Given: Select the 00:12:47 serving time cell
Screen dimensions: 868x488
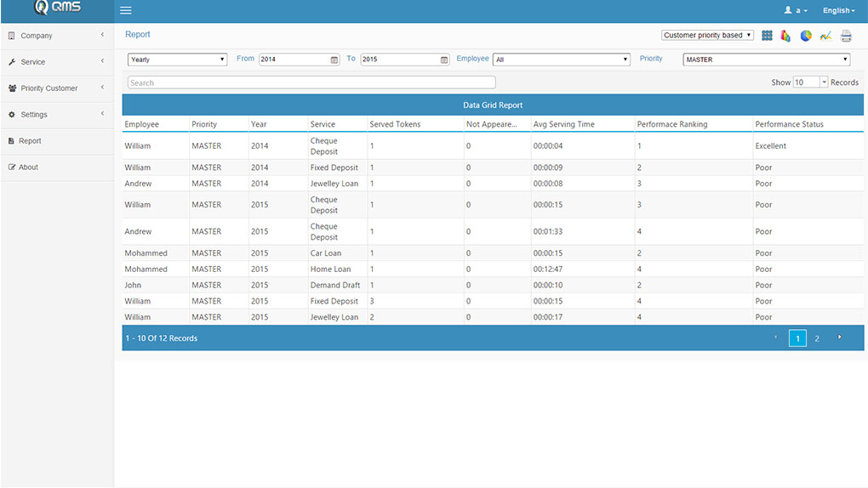Looking at the screenshot, I should [548, 270].
